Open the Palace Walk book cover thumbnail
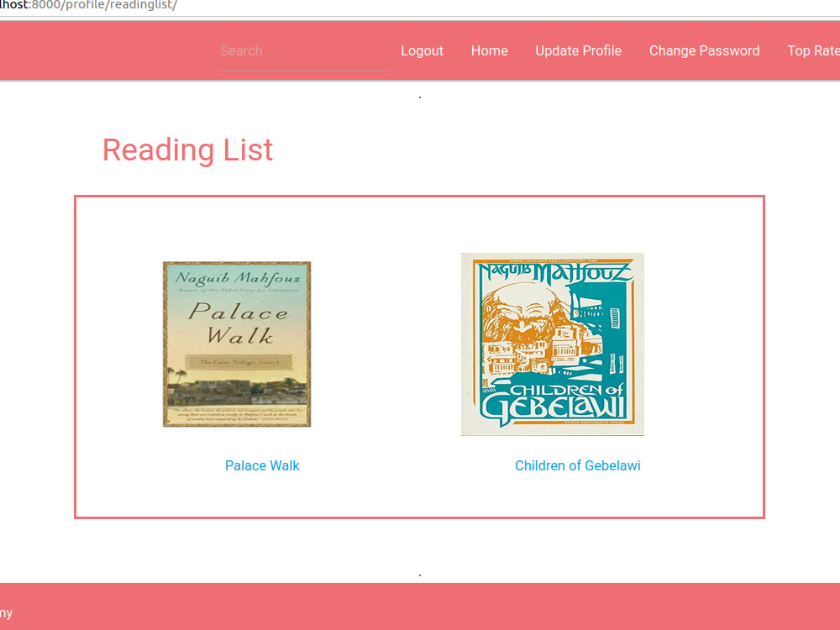 point(236,344)
